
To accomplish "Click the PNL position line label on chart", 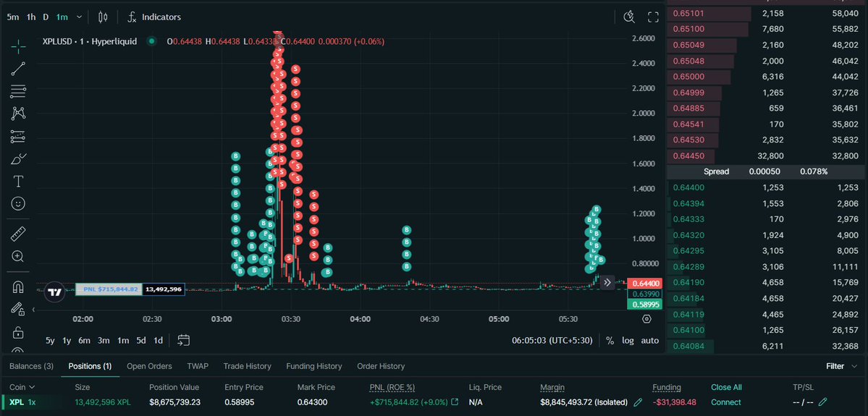I will click(x=109, y=289).
